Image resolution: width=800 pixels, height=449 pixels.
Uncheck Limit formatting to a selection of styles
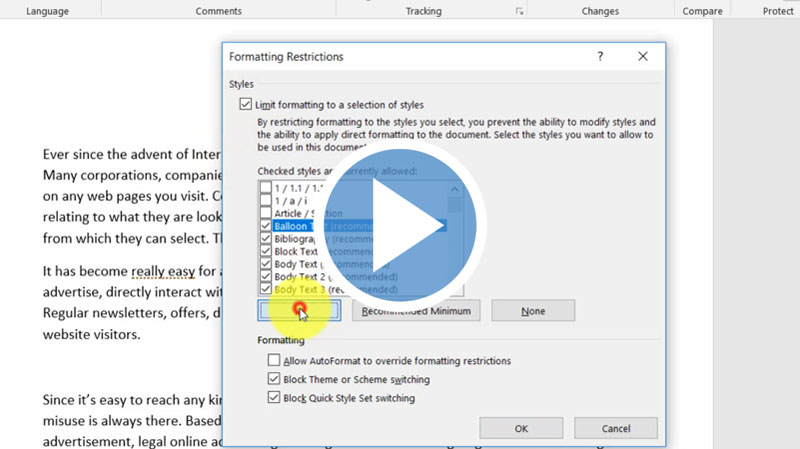point(246,105)
